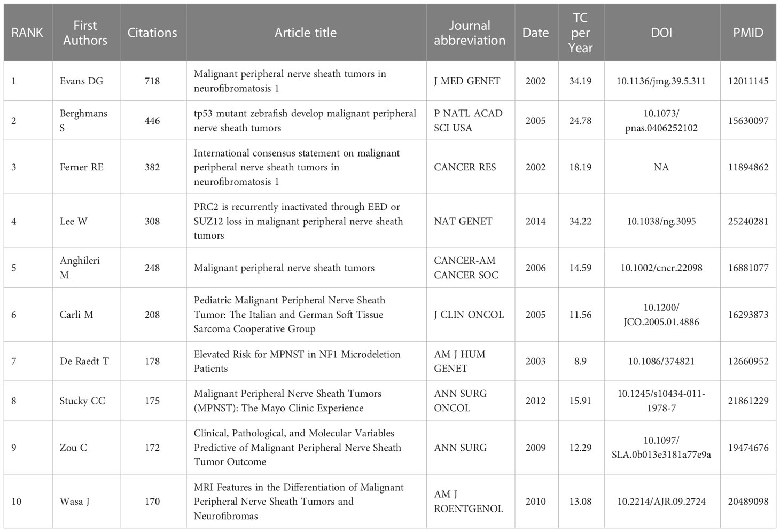The width and height of the screenshot is (780, 532).
Task: Click the citation count 446
Action: 152,121
